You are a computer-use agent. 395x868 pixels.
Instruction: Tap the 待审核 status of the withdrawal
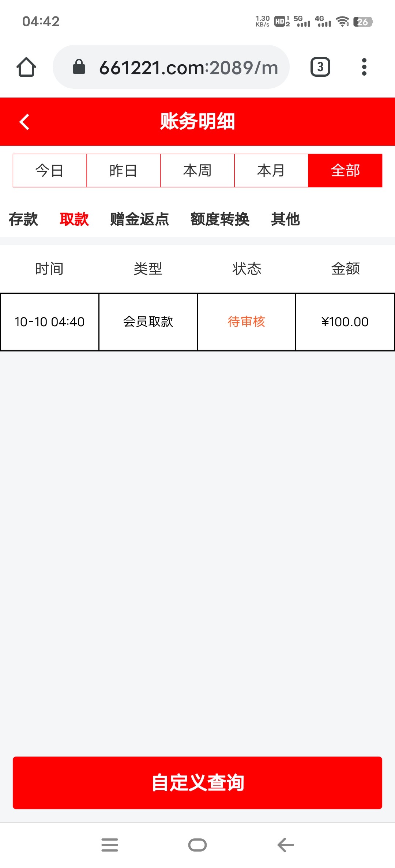[247, 322]
